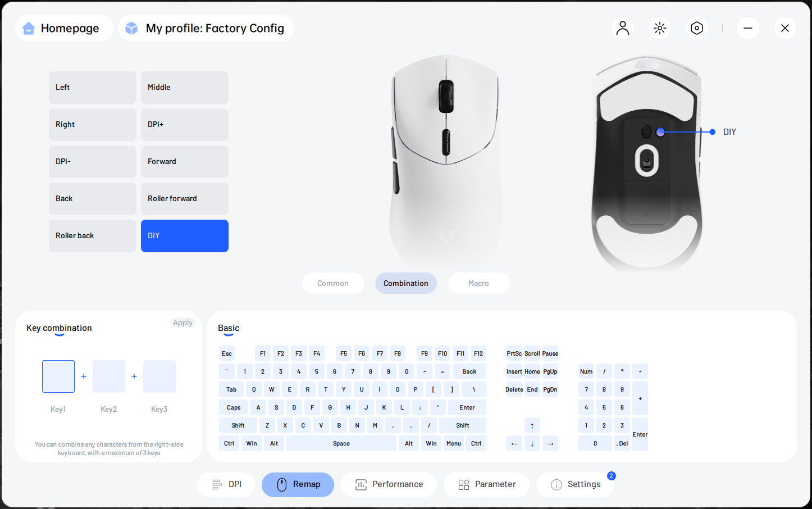Click the Homepage house icon
This screenshot has height=509, width=812.
29,28
